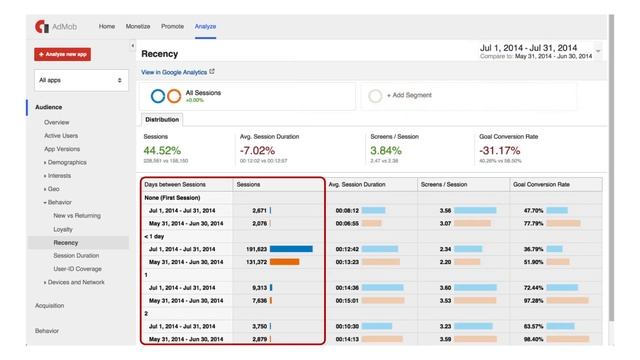This screenshot has width=640, height=360.
Task: Open the Acquisition section
Action: (49, 305)
